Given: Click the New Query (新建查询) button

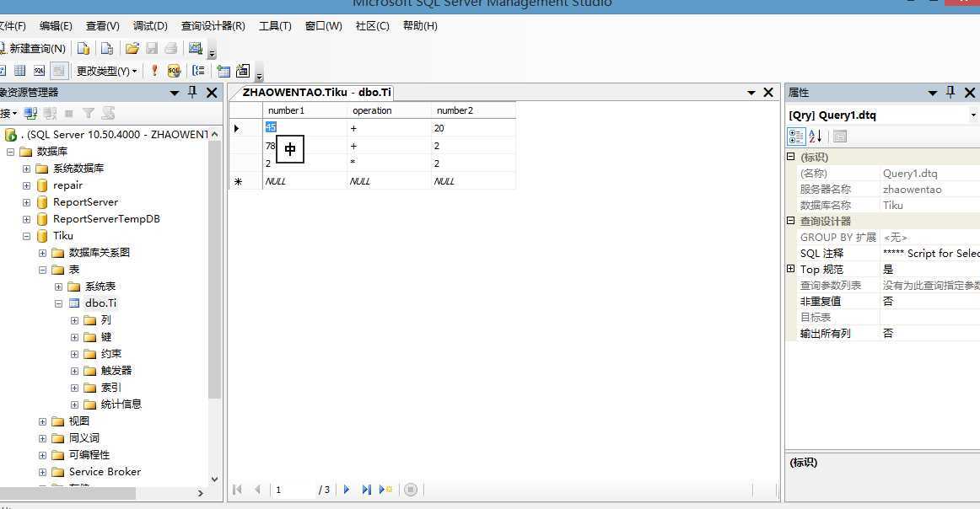Looking at the screenshot, I should point(33,49).
